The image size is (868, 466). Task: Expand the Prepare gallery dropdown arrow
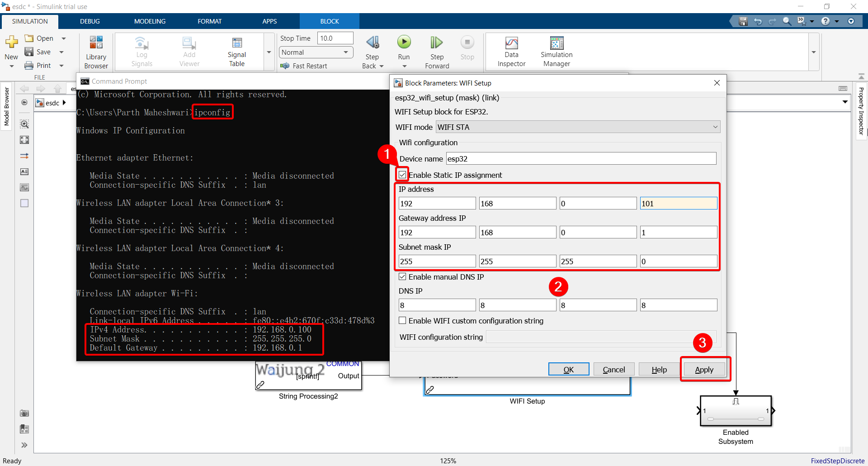[269, 52]
